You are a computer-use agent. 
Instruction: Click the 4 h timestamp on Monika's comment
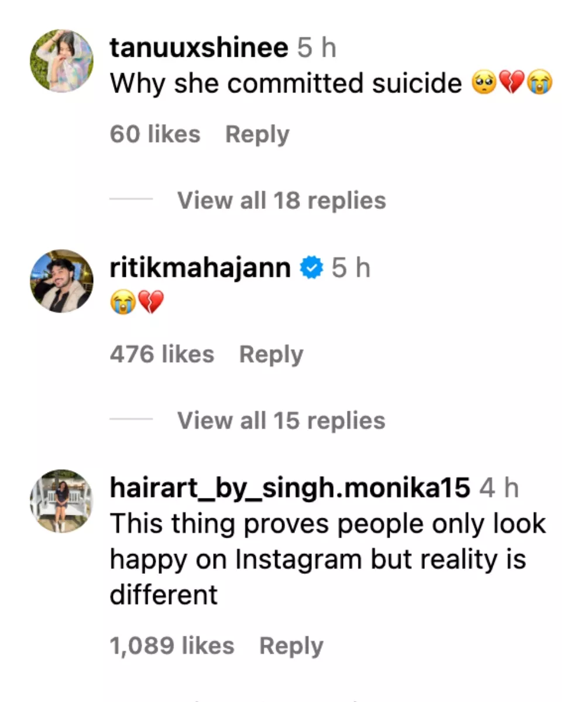pos(498,488)
